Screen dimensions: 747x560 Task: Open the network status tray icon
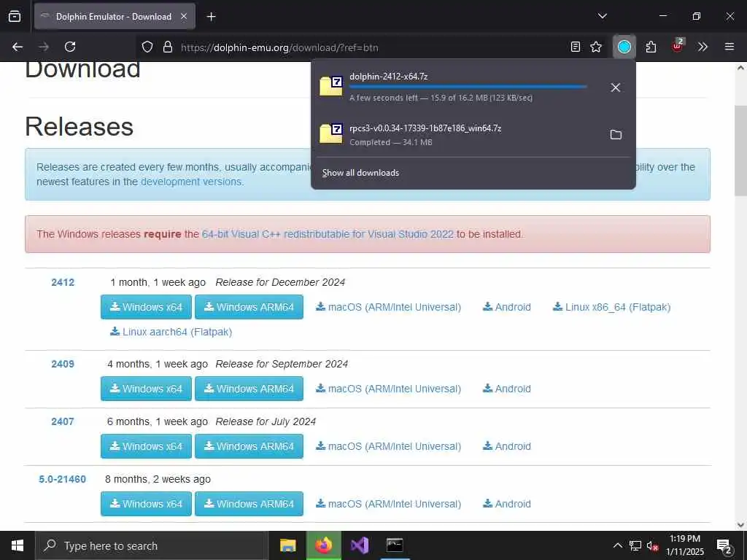635,545
